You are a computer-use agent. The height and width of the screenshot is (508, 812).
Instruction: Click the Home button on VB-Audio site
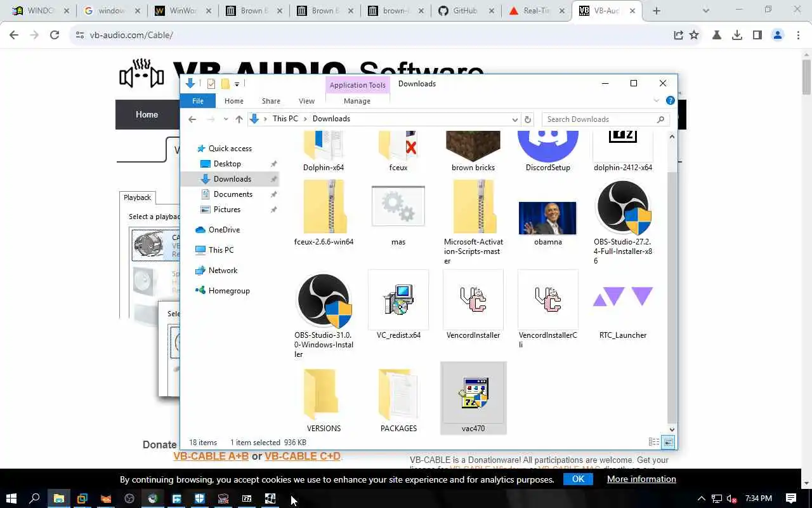click(147, 114)
